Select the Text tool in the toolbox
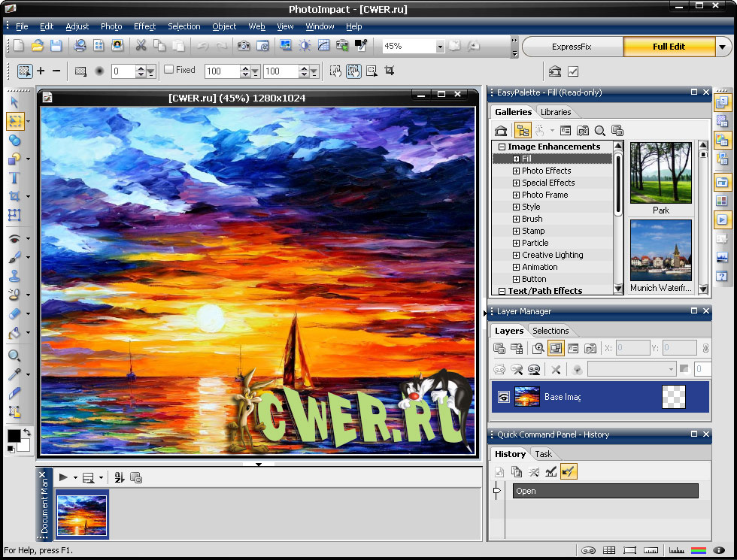737x560 pixels. coord(14,178)
